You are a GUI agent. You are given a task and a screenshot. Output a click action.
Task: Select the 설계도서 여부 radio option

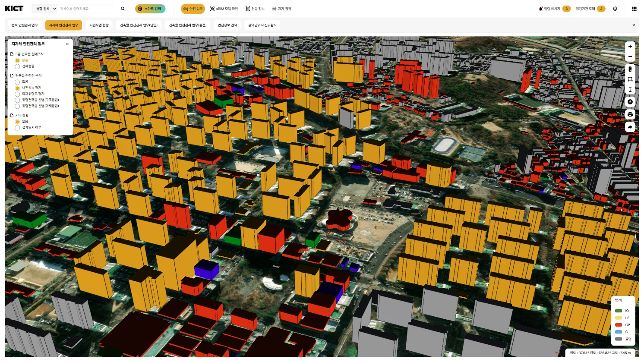[17, 128]
